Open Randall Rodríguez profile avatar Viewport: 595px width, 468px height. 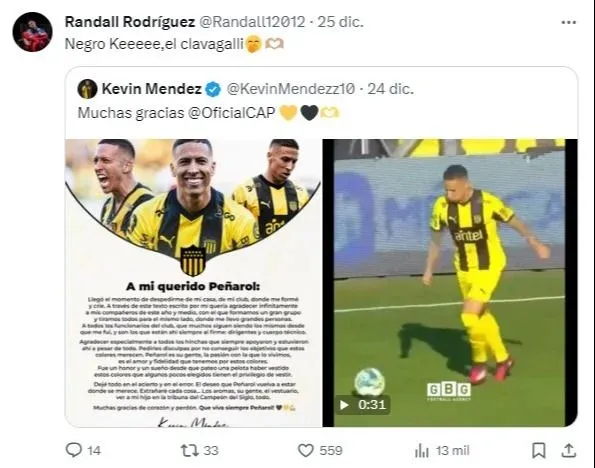click(32, 32)
